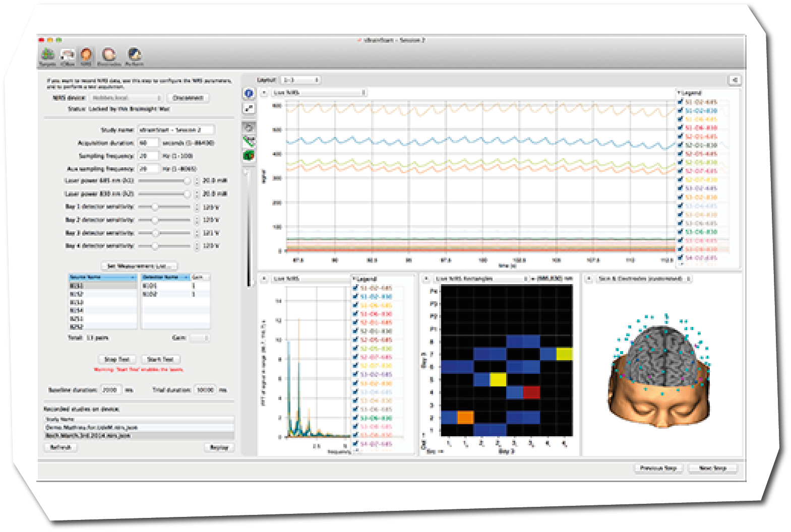Screen dimensions: 791x532
Task: Click the reset view icon in the view sidebar
Action: point(249,127)
